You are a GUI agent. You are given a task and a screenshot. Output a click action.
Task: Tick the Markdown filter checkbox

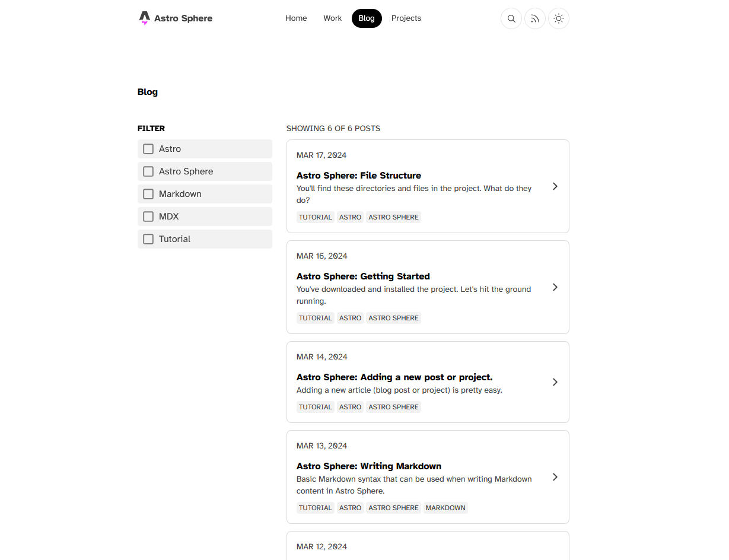pos(148,194)
